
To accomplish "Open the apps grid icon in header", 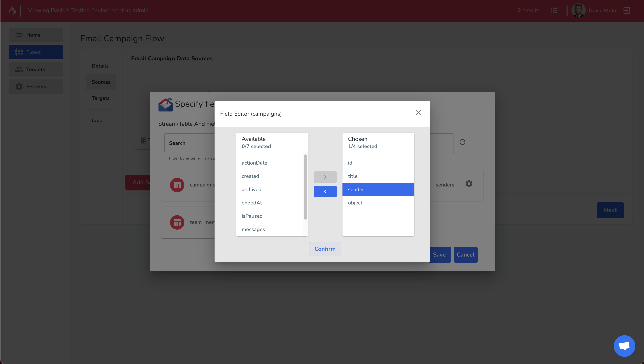I will click(x=553, y=10).
